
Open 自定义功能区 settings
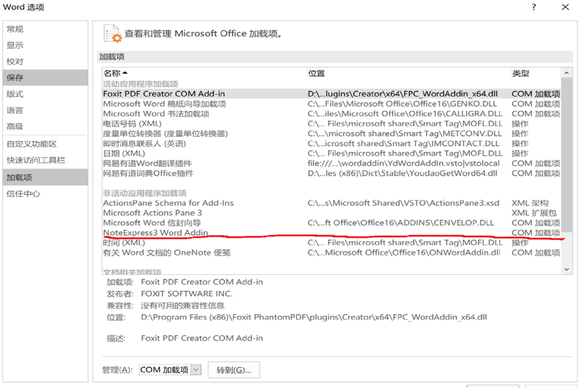click(45, 144)
